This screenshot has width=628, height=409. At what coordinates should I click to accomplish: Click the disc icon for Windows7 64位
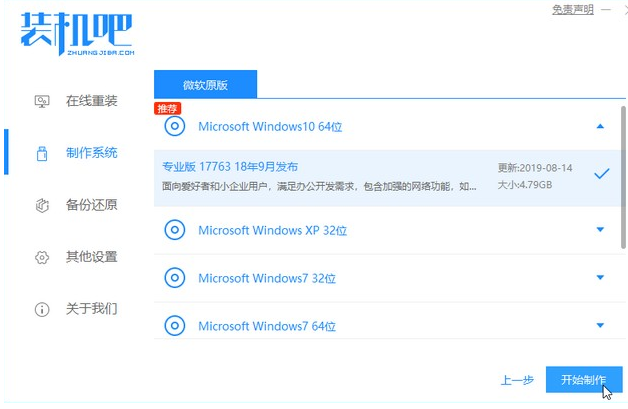coord(175,326)
